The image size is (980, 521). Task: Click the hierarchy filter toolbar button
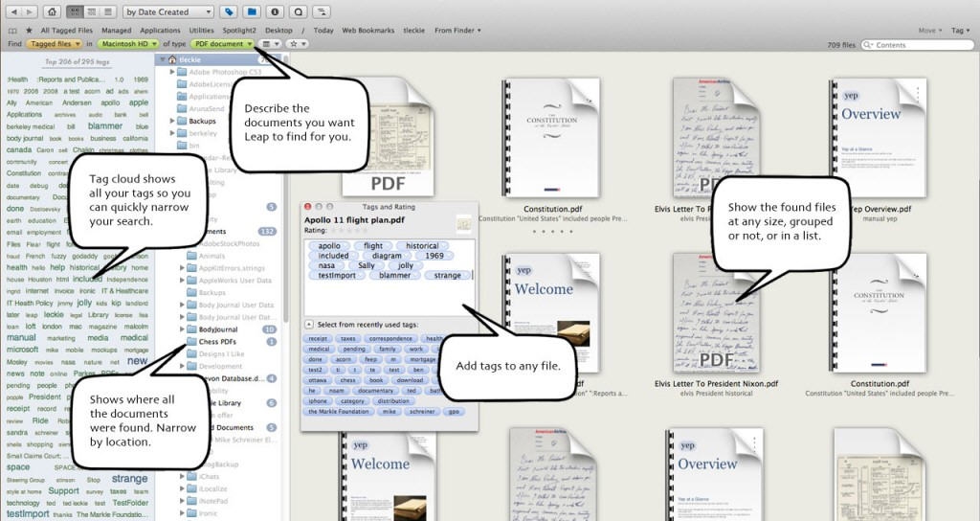(x=322, y=11)
